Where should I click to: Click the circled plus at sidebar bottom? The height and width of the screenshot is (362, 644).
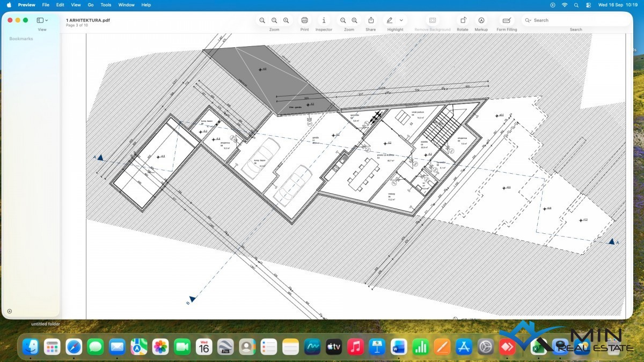(x=9, y=311)
